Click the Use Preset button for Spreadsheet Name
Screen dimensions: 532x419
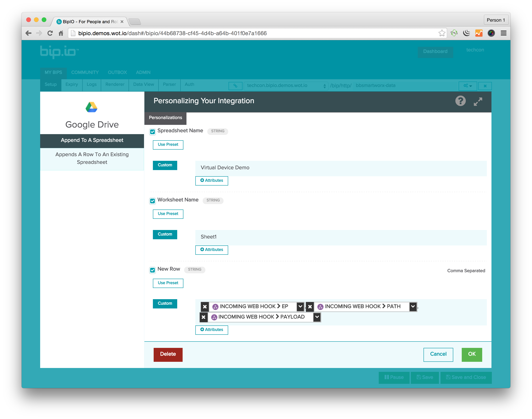tap(168, 144)
